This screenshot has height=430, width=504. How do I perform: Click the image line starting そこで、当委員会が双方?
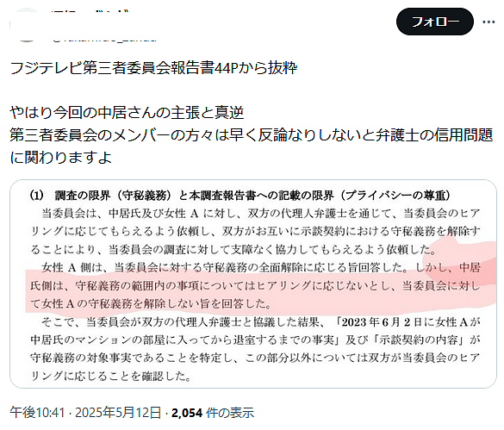(261, 322)
